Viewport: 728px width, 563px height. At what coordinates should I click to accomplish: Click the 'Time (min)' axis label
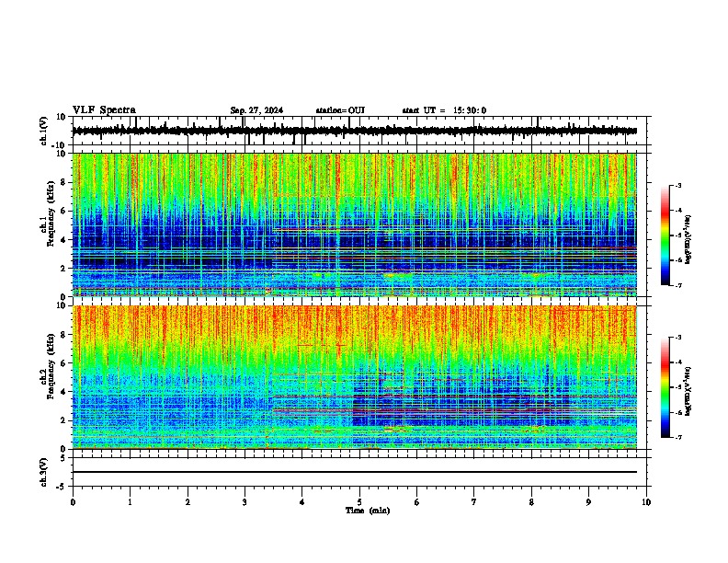tap(368, 511)
